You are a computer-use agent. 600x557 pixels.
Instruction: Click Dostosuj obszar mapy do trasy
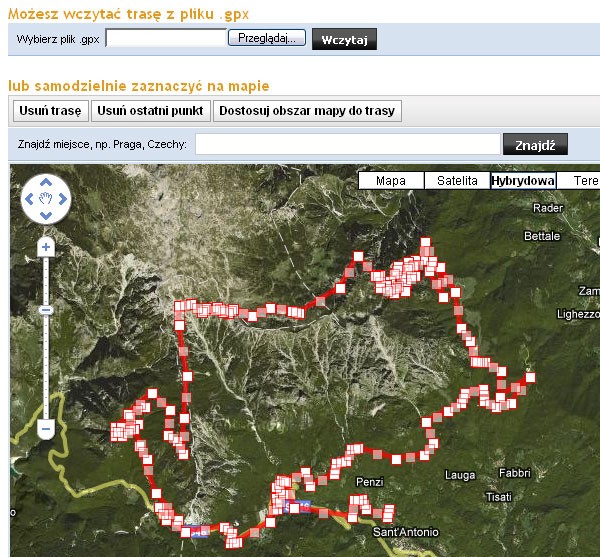pos(308,110)
